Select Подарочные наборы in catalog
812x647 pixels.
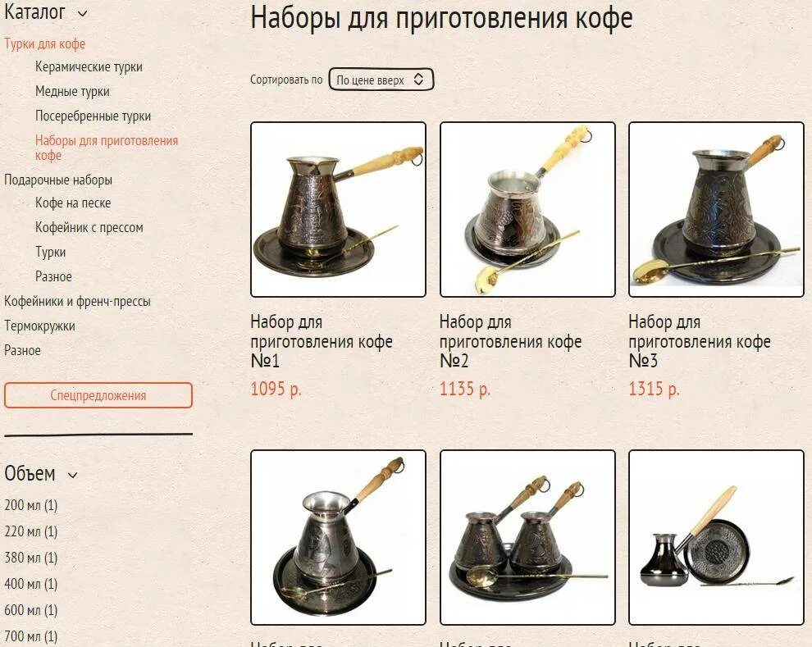[x=58, y=180]
